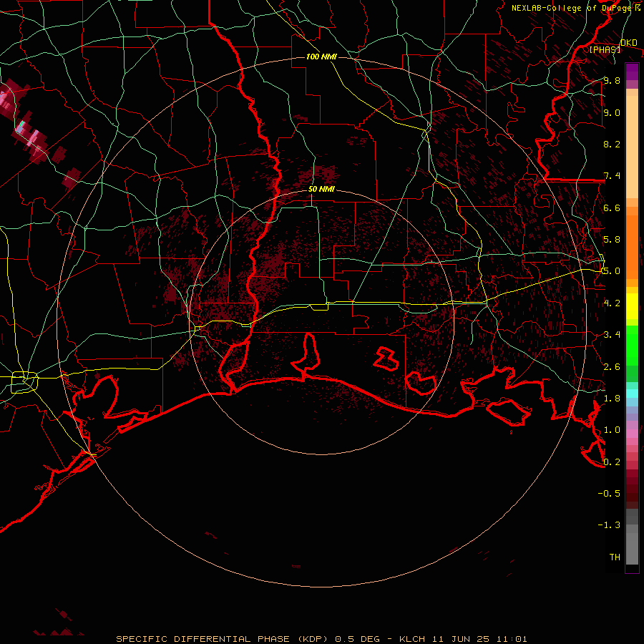This screenshot has width=644, height=644.
Task: Click the [PHAS] unit label
Action: coord(605,49)
